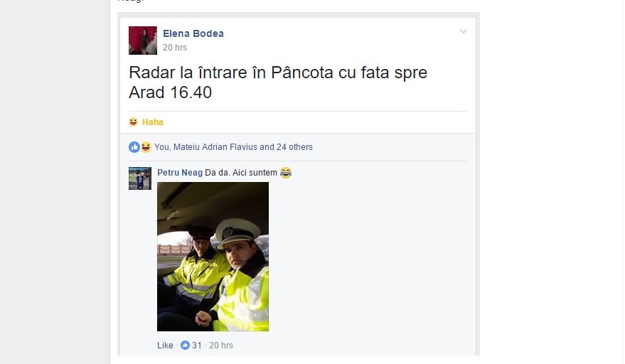
Task: Click the "Da da. Aici suntem" comment text
Action: 241,173
